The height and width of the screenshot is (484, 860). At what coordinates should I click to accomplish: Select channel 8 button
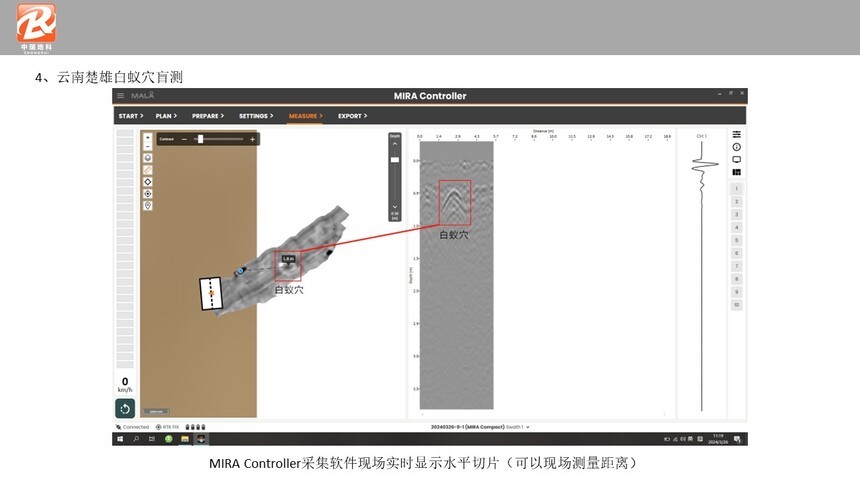tap(737, 279)
